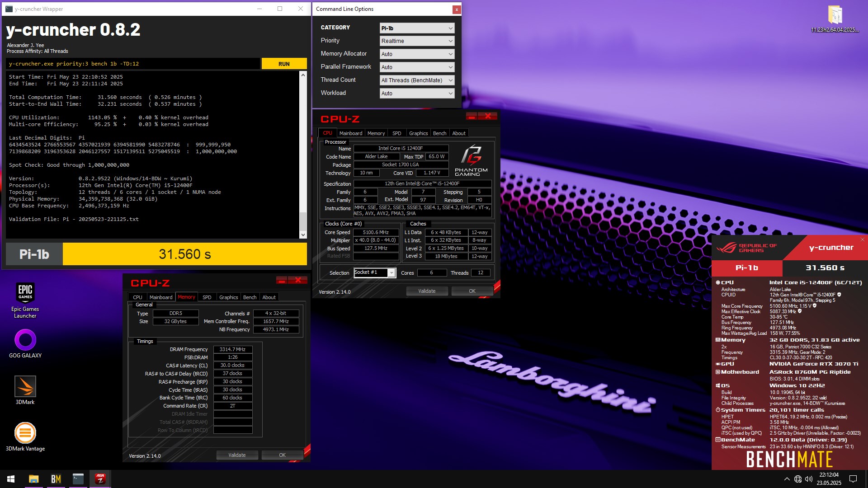Click 'Spot Check: Good through 1,000,000,000' line
Image resolution: width=868 pixels, height=488 pixels.
(x=69, y=165)
